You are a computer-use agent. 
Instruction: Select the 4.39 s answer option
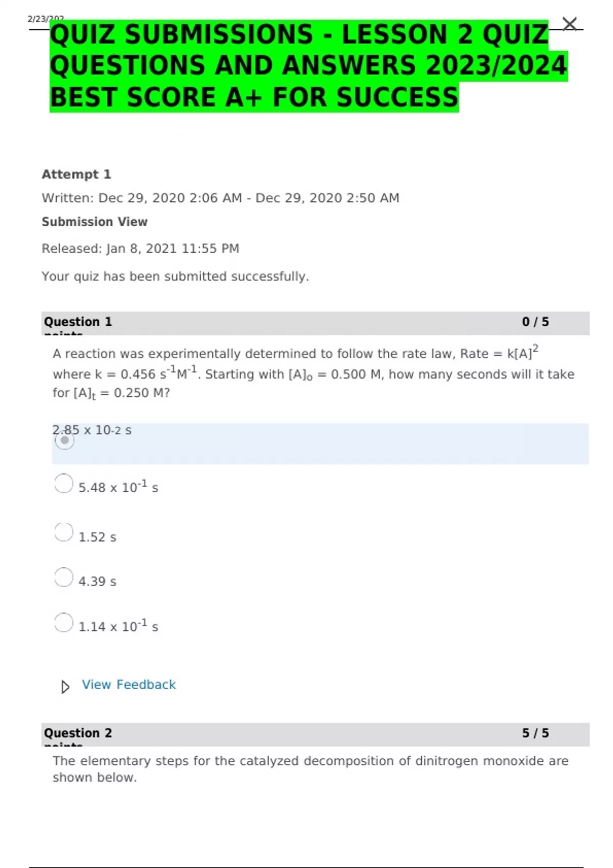point(63,576)
